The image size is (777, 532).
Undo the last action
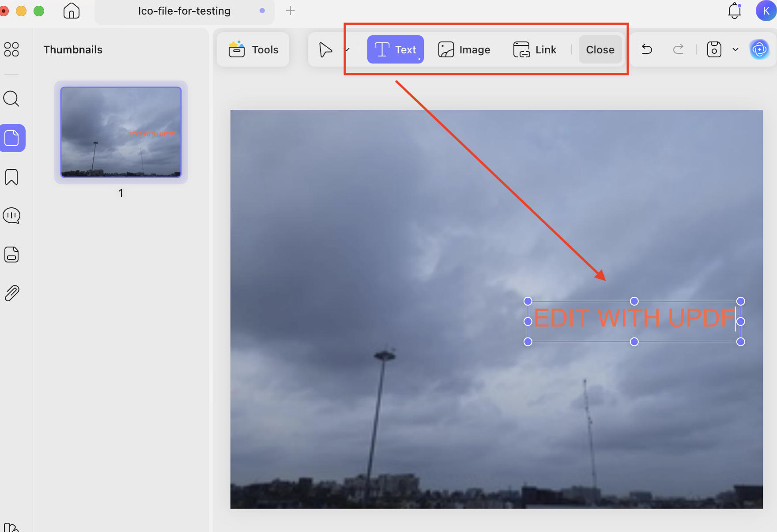point(647,49)
